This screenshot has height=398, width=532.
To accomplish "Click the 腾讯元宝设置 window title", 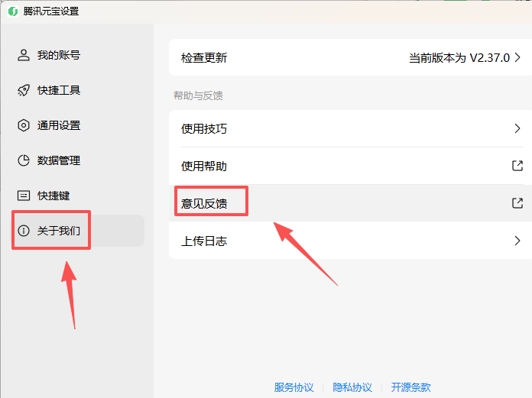I will click(x=51, y=11).
